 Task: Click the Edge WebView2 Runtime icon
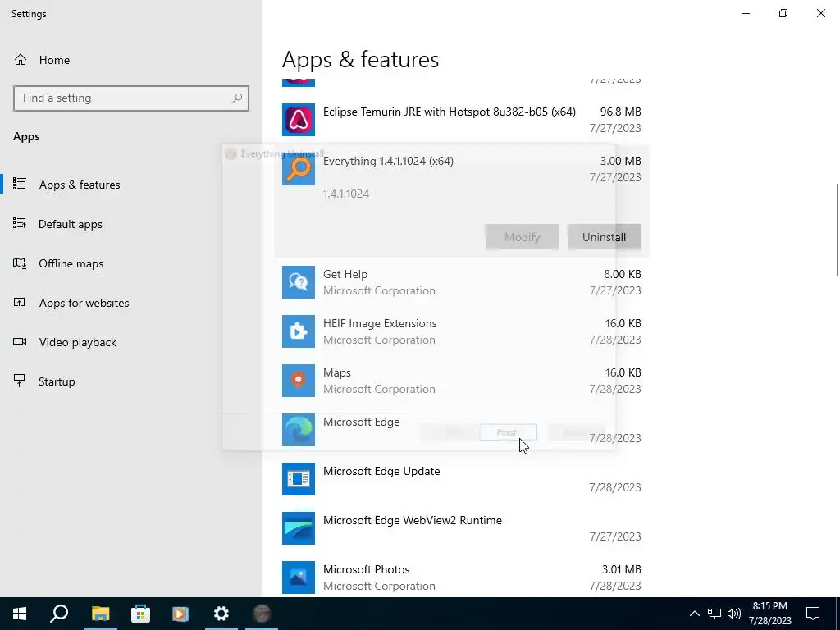pos(299,529)
